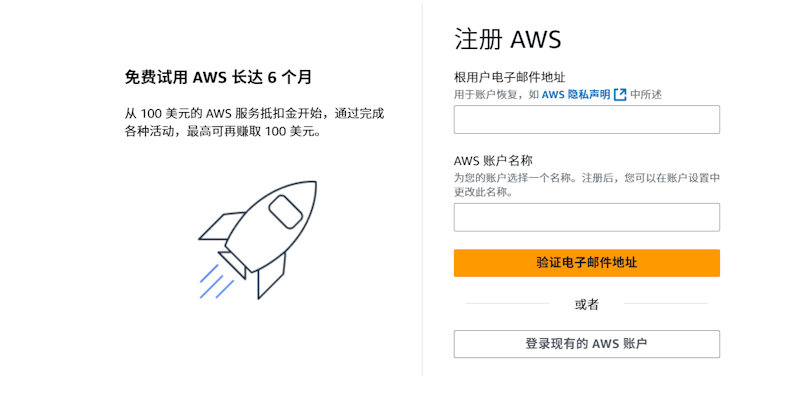Click the blue rocket exhaust lines
This screenshot has height=393, width=800.
(x=216, y=282)
